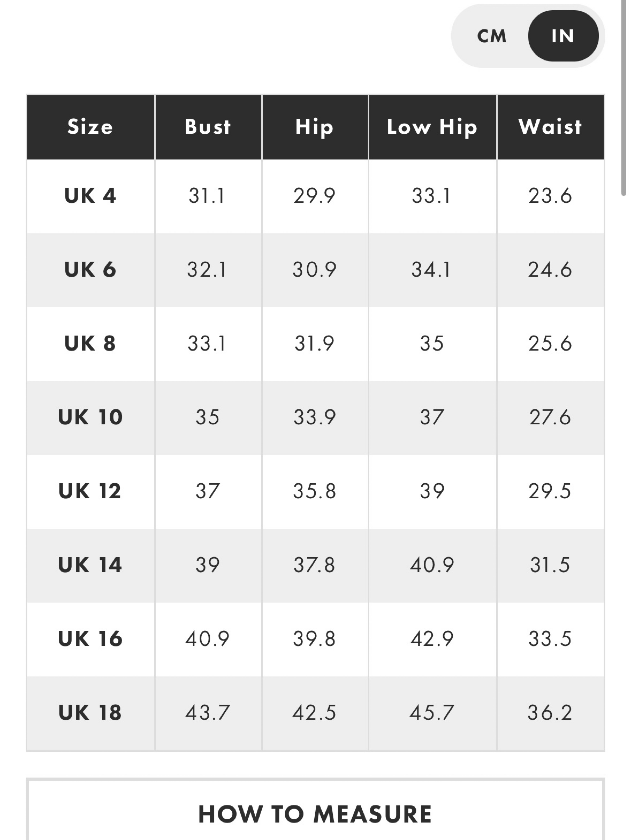Open the How To Measure section
Screen dimensions: 631x840
coord(315,814)
